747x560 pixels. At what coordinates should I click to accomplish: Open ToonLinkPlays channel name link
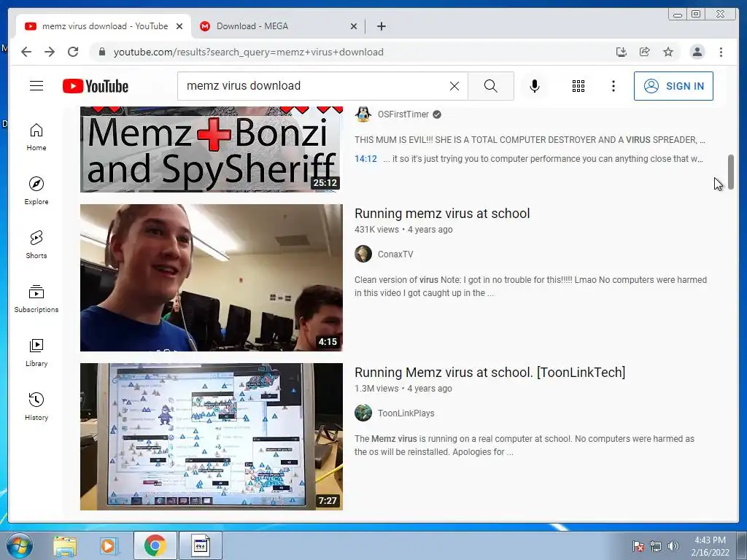[x=406, y=413]
